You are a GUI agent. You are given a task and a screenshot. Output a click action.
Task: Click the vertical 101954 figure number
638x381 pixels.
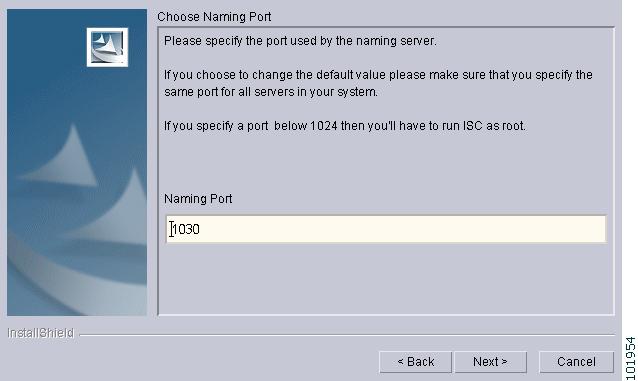click(x=630, y=358)
